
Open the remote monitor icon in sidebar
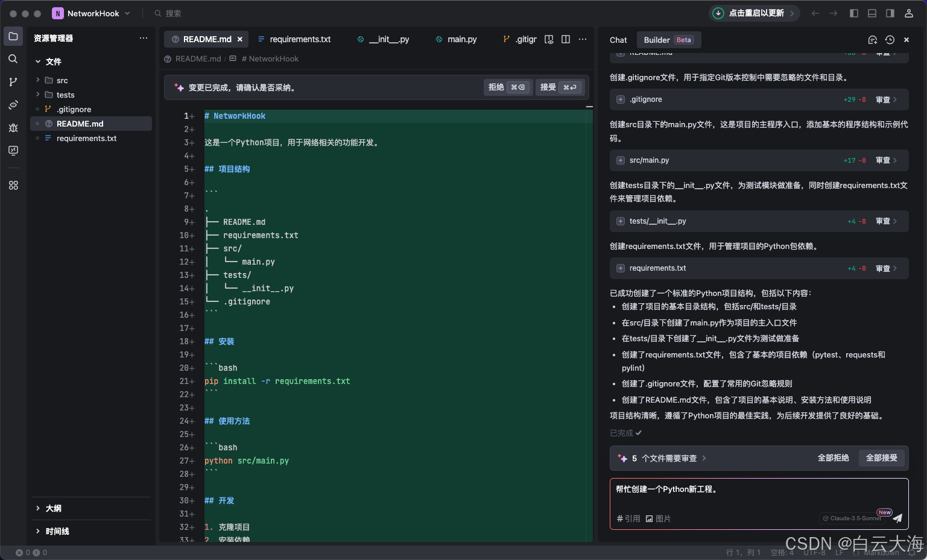click(13, 150)
